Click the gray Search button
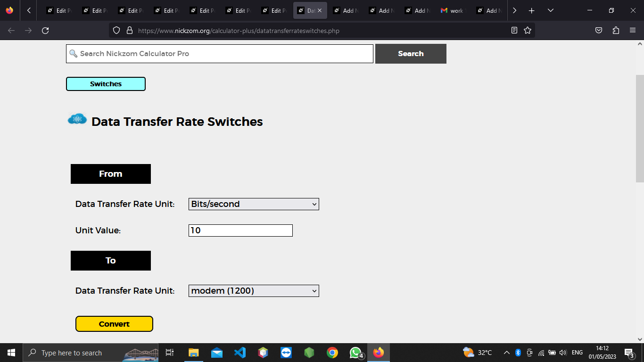Viewport: 644px width, 362px height. coord(411,54)
